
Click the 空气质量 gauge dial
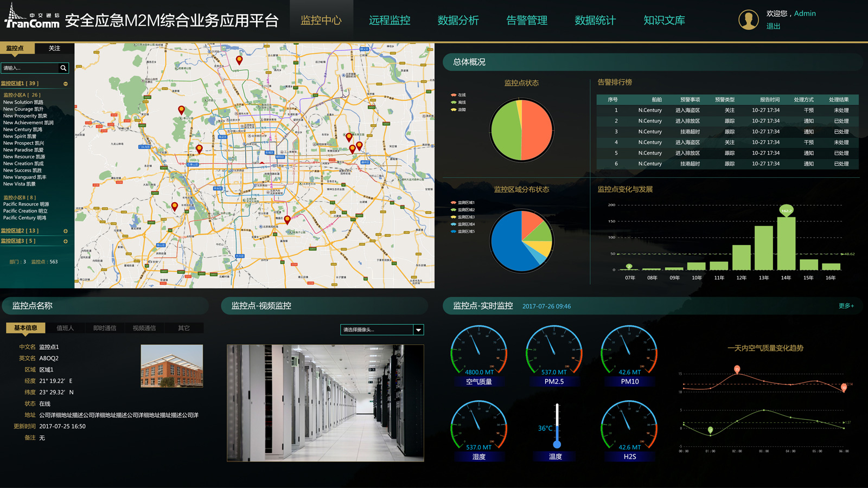pos(480,351)
